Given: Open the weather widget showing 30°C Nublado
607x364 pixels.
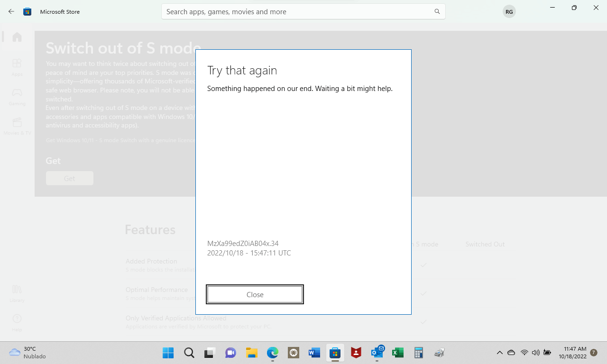Looking at the screenshot, I should 28,353.
